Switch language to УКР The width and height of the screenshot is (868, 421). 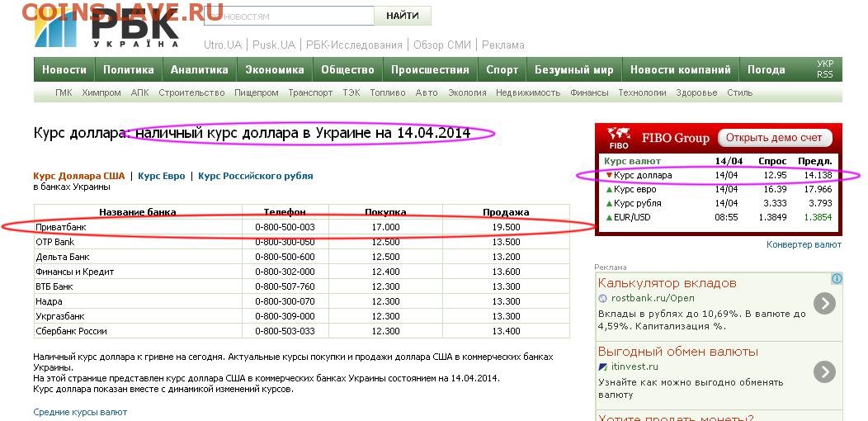pyautogui.click(x=825, y=64)
